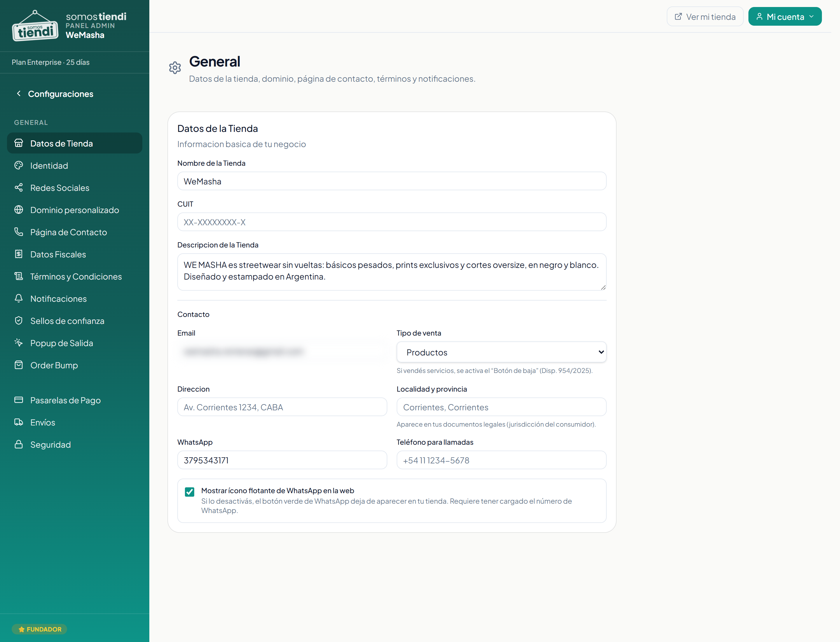The image size is (840, 642).
Task: Click the receipt icon beside Datos Fiscales
Action: point(19,254)
